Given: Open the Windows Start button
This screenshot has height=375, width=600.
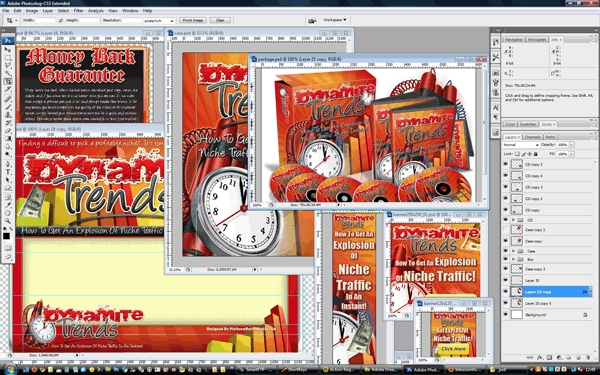Looking at the screenshot, I should 10,370.
